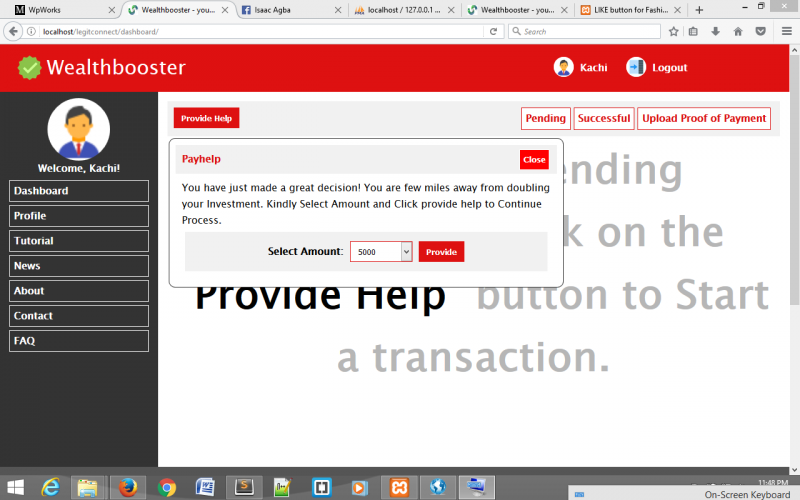Image resolution: width=800 pixels, height=500 pixels.
Task: Expand the Select Amount dropdown
Action: point(381,252)
